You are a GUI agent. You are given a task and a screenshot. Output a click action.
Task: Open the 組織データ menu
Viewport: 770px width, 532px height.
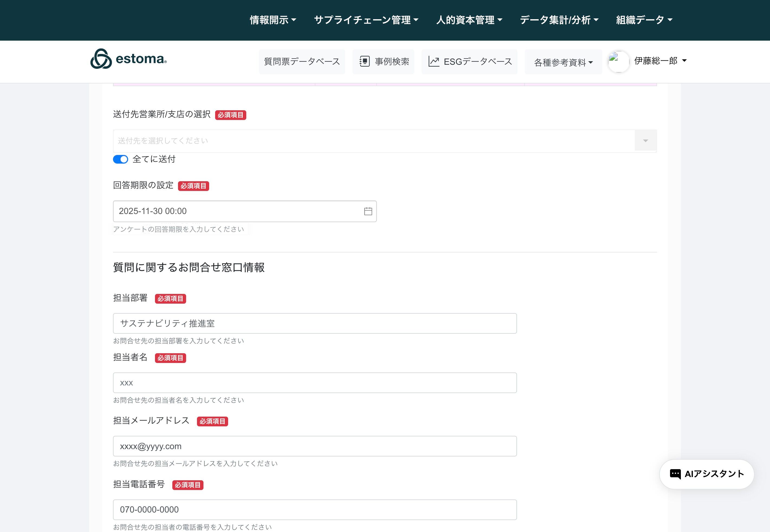[644, 20]
